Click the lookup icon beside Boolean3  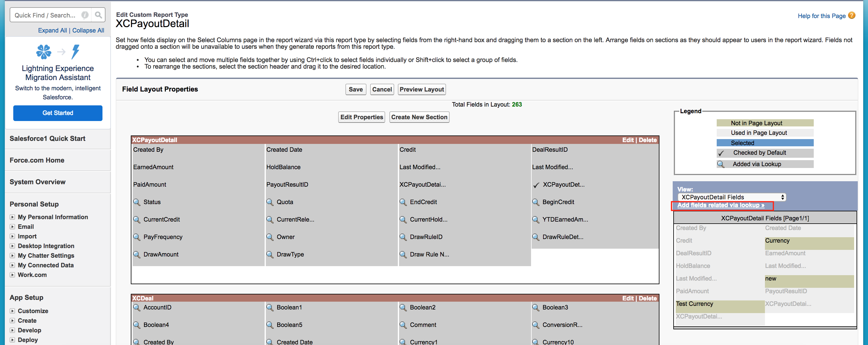coord(536,307)
